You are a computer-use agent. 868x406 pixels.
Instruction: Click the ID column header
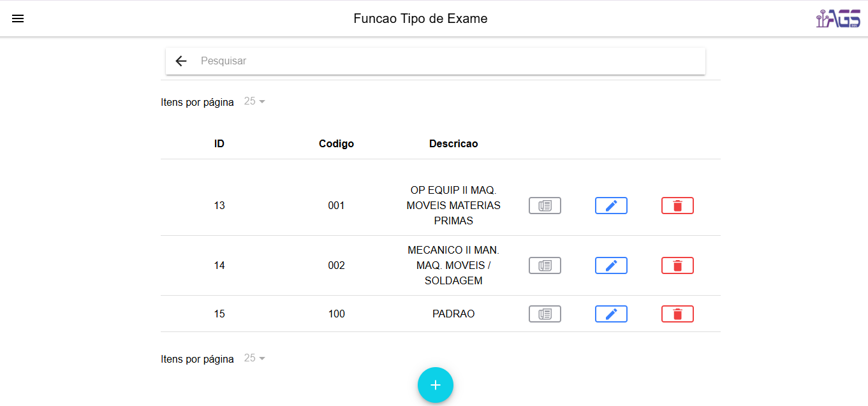[x=219, y=144]
